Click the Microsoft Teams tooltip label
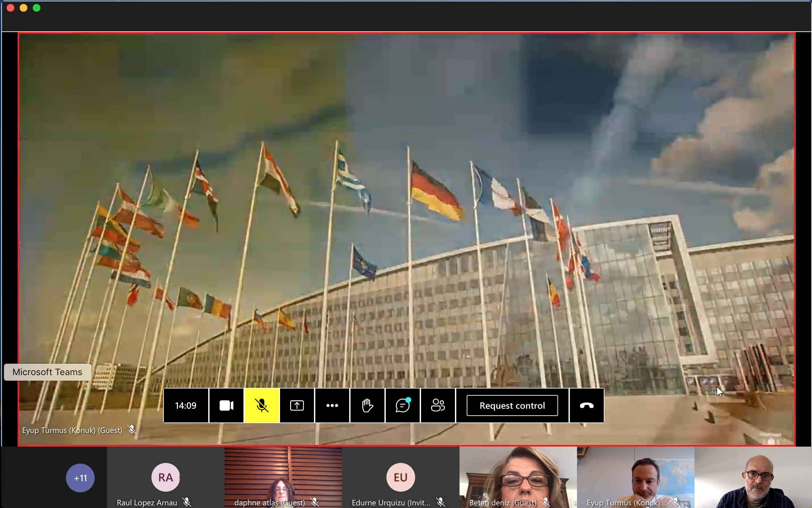This screenshot has width=812, height=508. (x=47, y=372)
